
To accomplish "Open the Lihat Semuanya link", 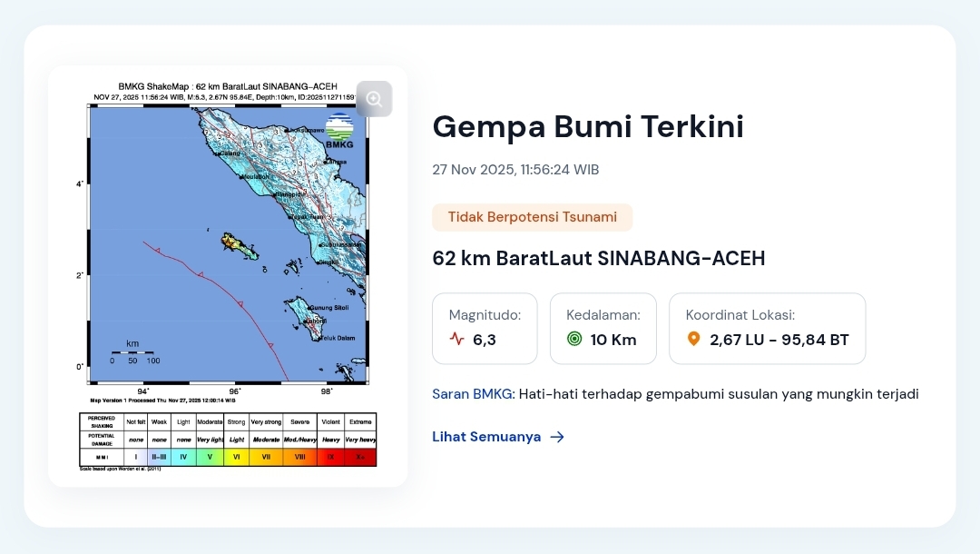I will (x=487, y=437).
